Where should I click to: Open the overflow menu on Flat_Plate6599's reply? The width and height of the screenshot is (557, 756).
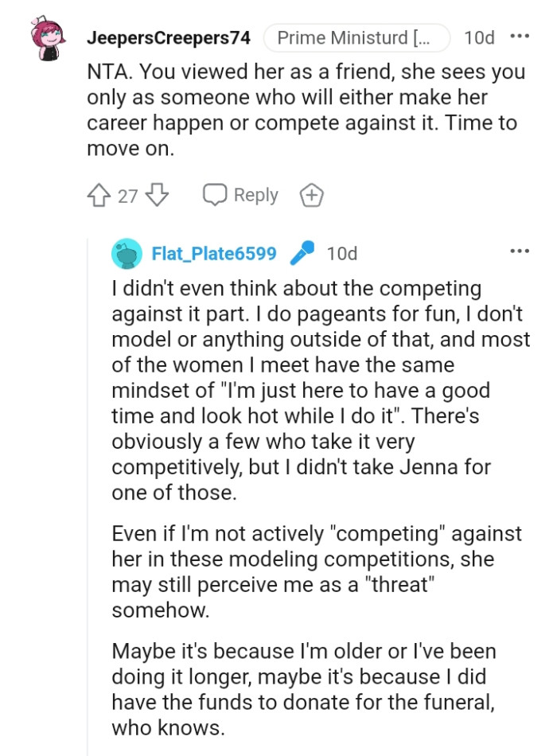coord(521,250)
